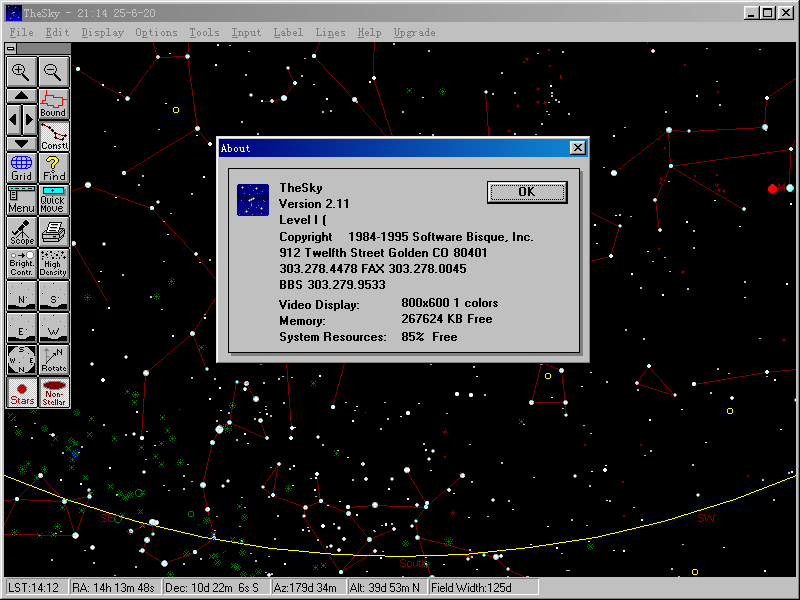Viewport: 800px width, 600px height.
Task: Toggle the High Density stars button
Action: click(x=54, y=264)
